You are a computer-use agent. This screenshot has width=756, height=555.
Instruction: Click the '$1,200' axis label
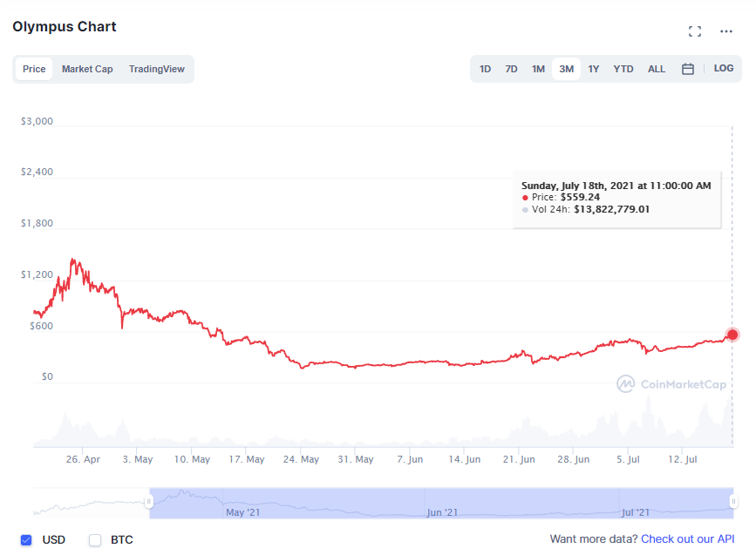coord(37,274)
